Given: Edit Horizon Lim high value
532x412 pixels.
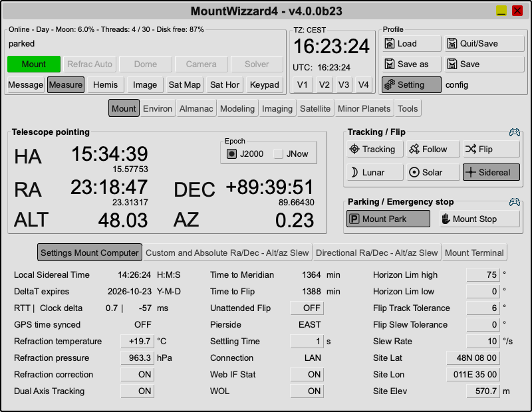Looking at the screenshot, I should pos(483,275).
